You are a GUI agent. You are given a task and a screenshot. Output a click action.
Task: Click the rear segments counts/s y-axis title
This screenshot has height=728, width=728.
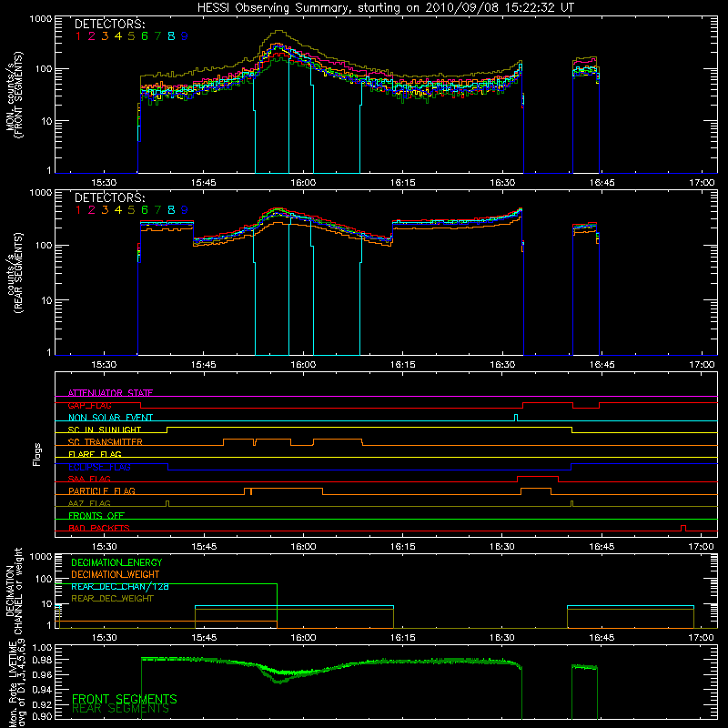tap(14, 273)
